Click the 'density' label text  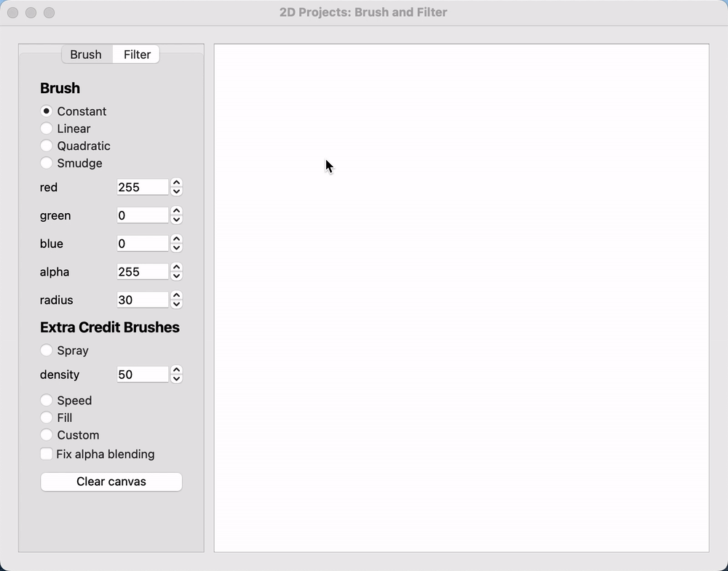(60, 375)
